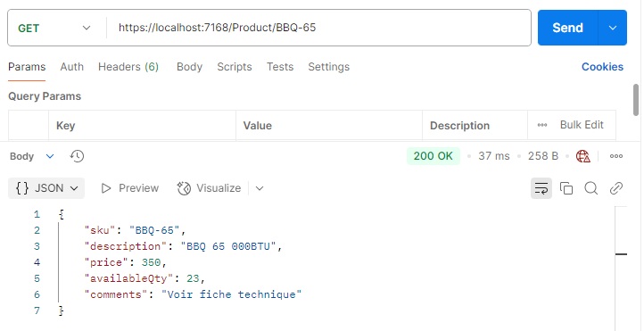Expand the Send button dropdown arrow
The height and width of the screenshot is (331, 644).
pyautogui.click(x=613, y=28)
